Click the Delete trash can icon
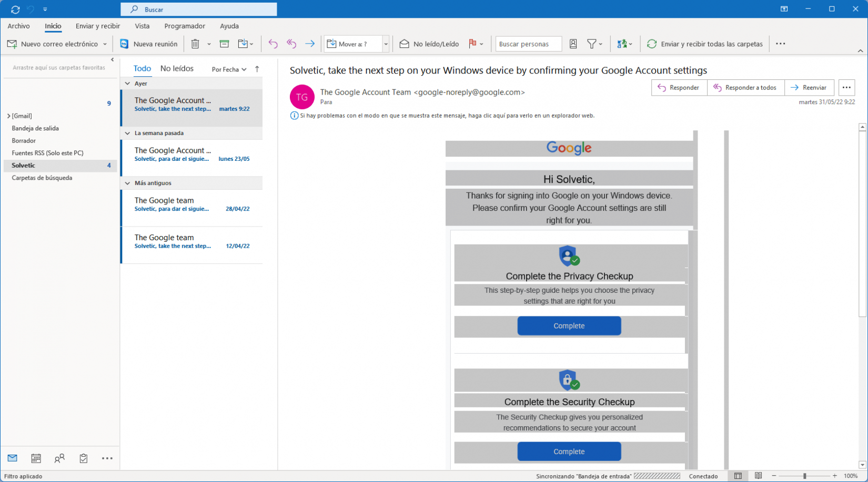 (x=195, y=44)
